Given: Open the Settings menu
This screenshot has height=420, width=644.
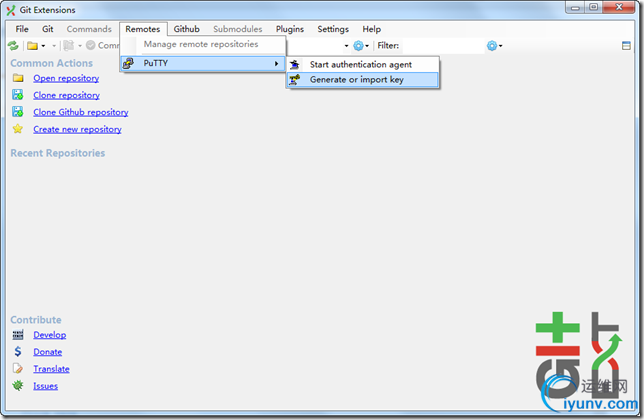Looking at the screenshot, I should (333, 29).
